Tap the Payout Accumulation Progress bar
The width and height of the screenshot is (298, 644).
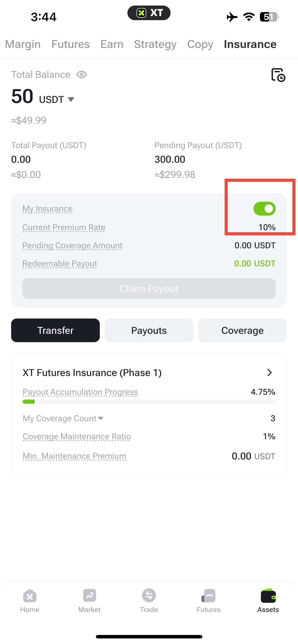(x=149, y=402)
